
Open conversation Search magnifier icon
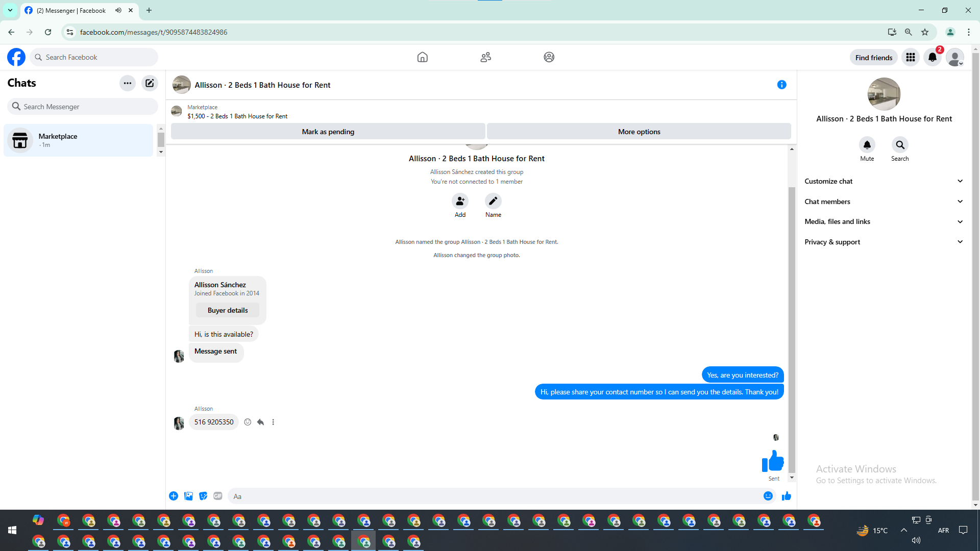coord(900,145)
